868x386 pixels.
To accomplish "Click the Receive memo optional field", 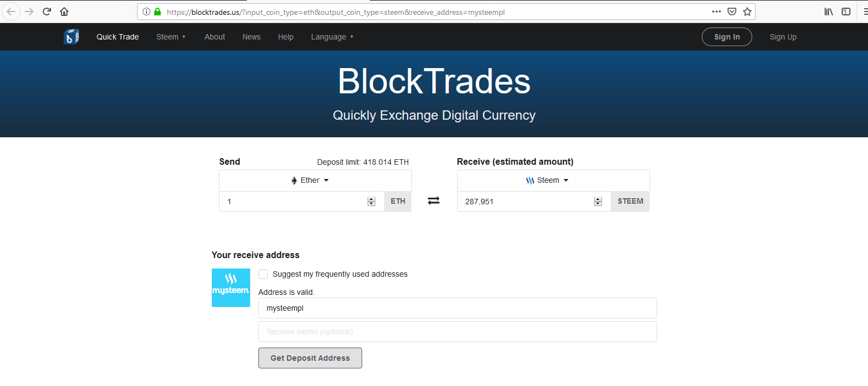I will point(458,332).
